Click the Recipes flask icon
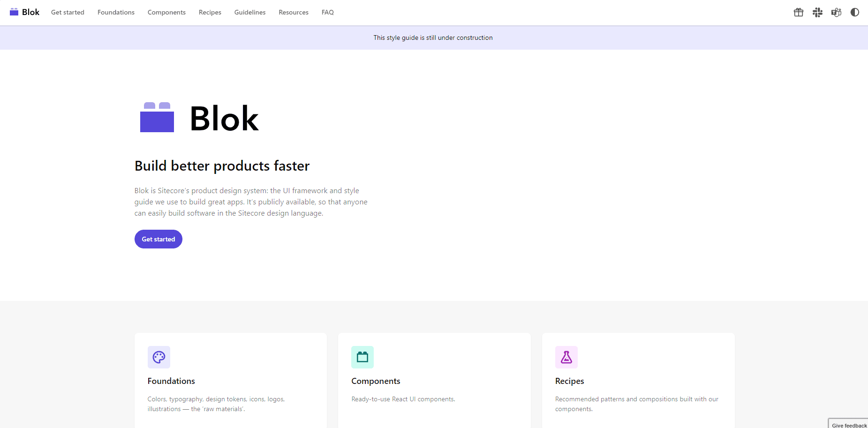 [566, 357]
